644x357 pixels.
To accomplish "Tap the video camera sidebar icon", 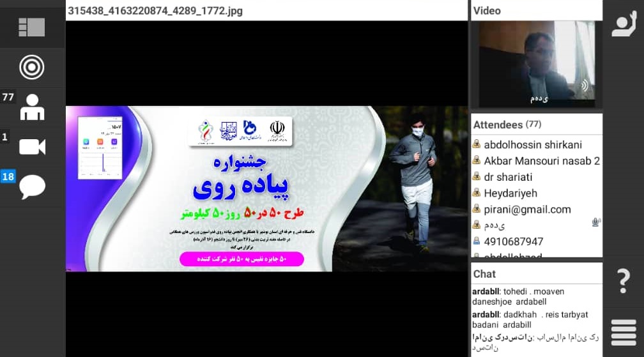I will pos(31,147).
